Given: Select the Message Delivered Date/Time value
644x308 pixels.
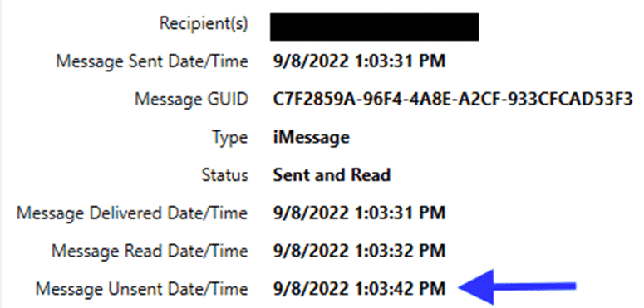Looking at the screenshot, I should tap(359, 213).
